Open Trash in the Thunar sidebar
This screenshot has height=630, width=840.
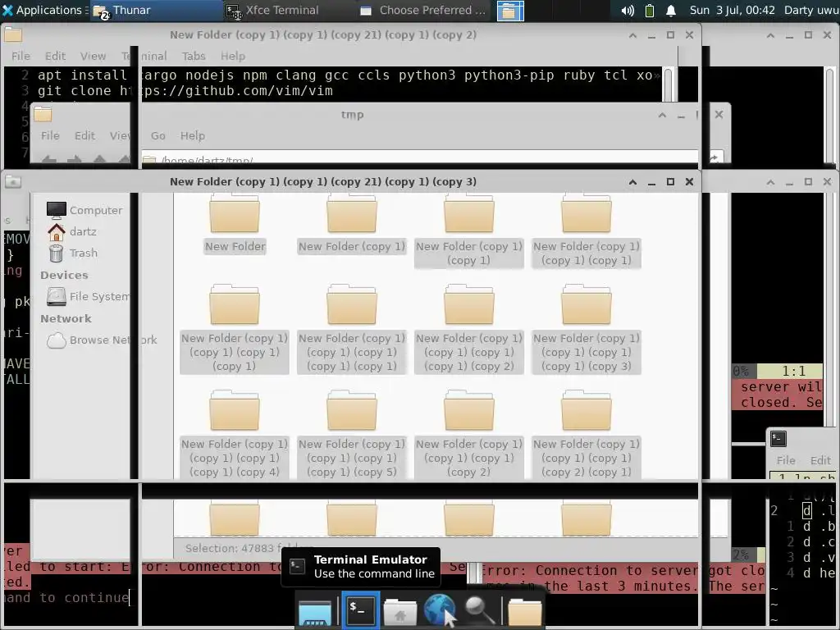point(73,253)
